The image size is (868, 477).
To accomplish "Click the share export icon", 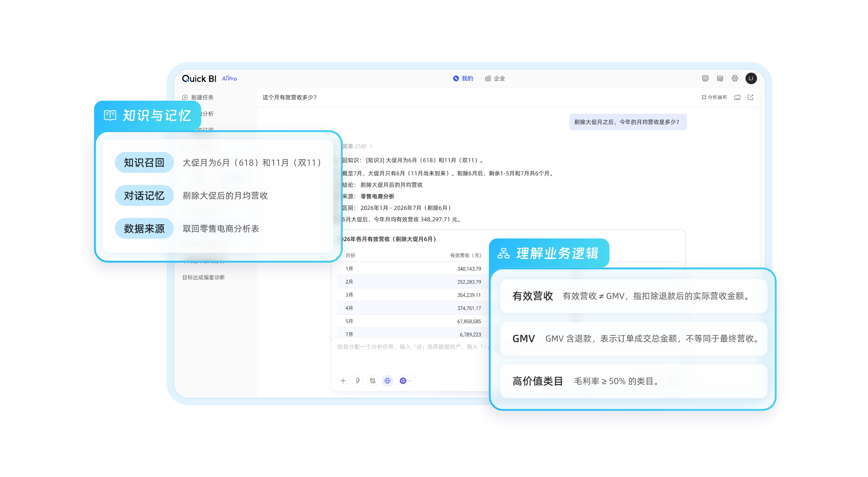I will (x=750, y=97).
